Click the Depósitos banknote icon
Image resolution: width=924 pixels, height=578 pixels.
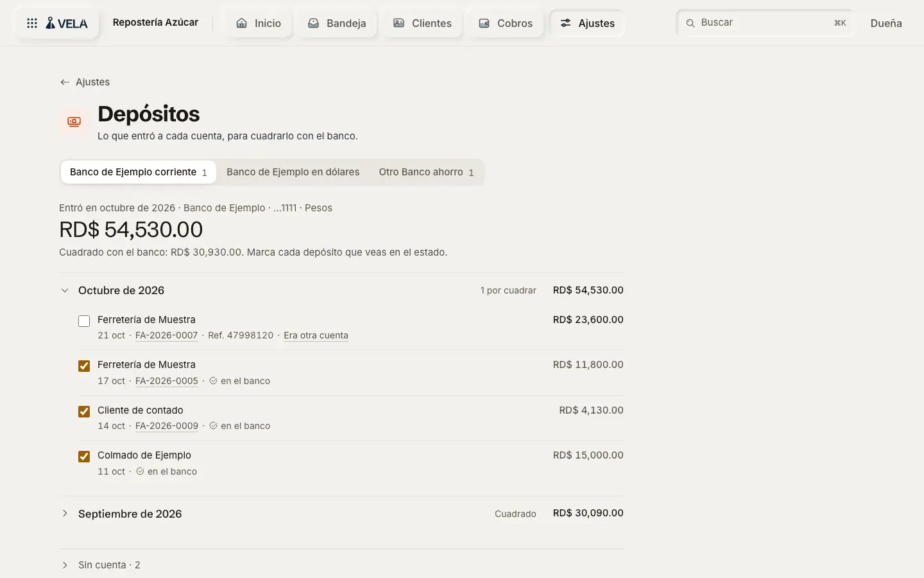click(74, 121)
